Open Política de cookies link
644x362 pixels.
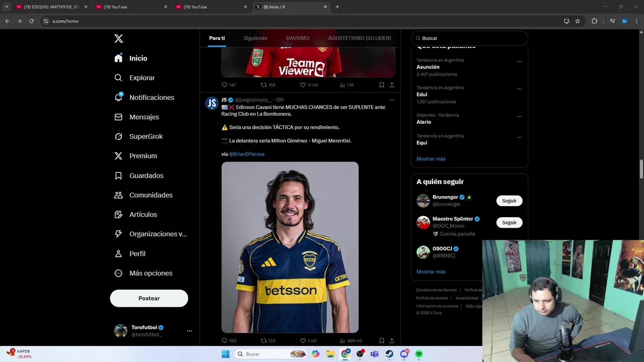tap(432, 298)
